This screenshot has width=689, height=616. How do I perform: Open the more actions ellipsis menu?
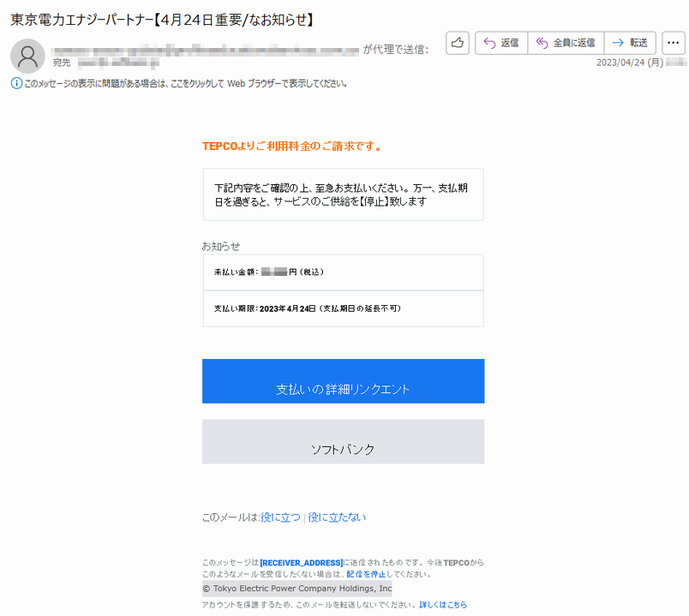click(x=674, y=43)
